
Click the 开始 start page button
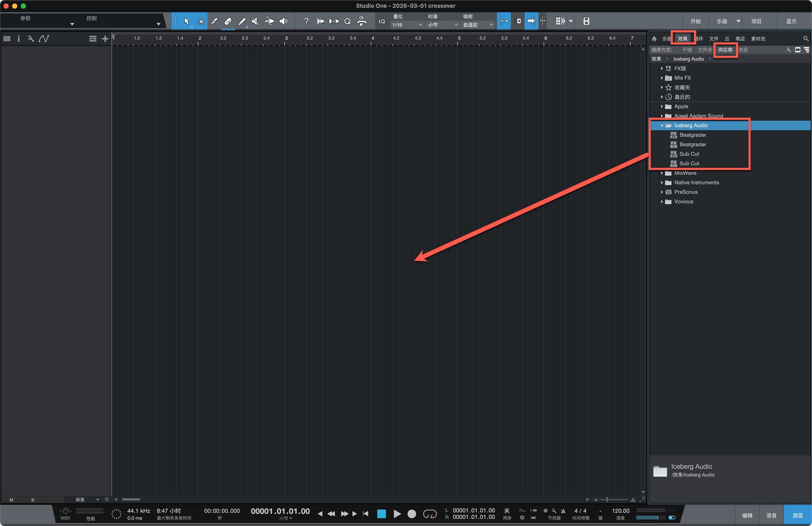[695, 21]
